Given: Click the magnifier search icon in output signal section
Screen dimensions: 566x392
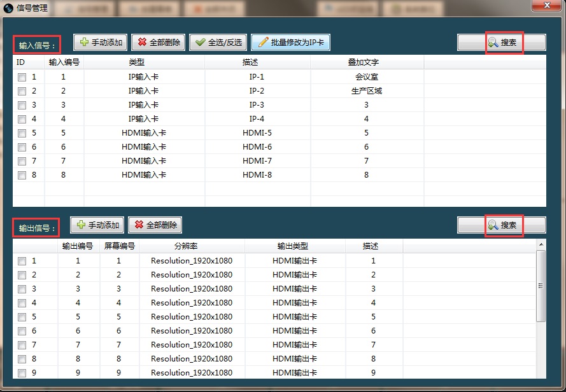Looking at the screenshot, I should [x=493, y=225].
